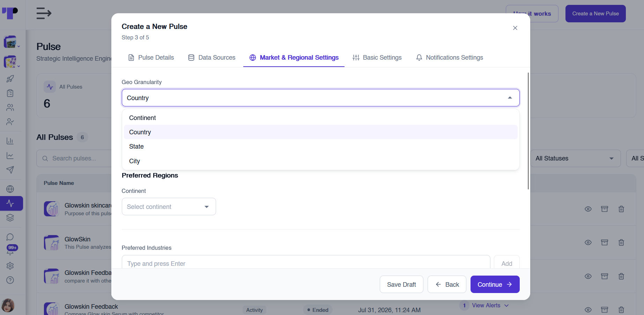644x315 pixels.
Task: Click the Create a New Pulse header button
Action: pos(595,14)
